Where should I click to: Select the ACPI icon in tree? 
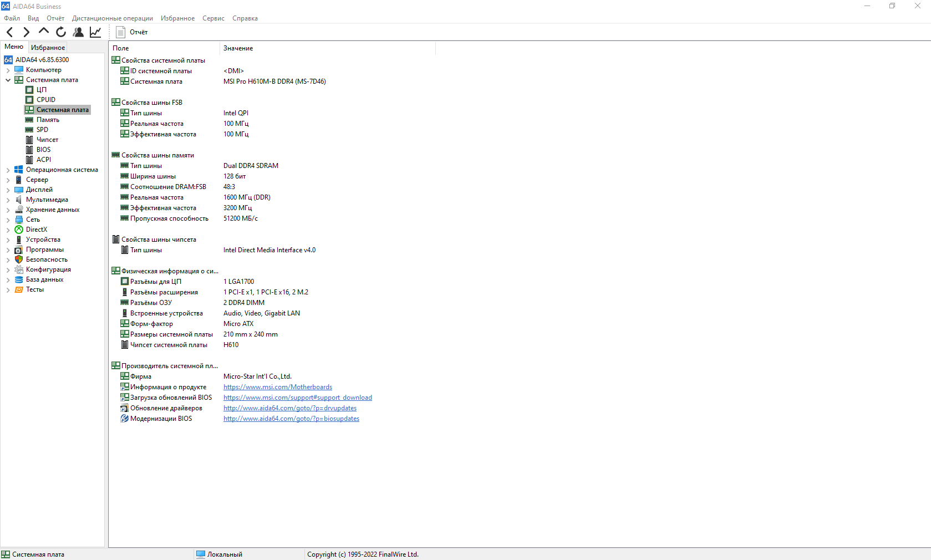coord(29,160)
